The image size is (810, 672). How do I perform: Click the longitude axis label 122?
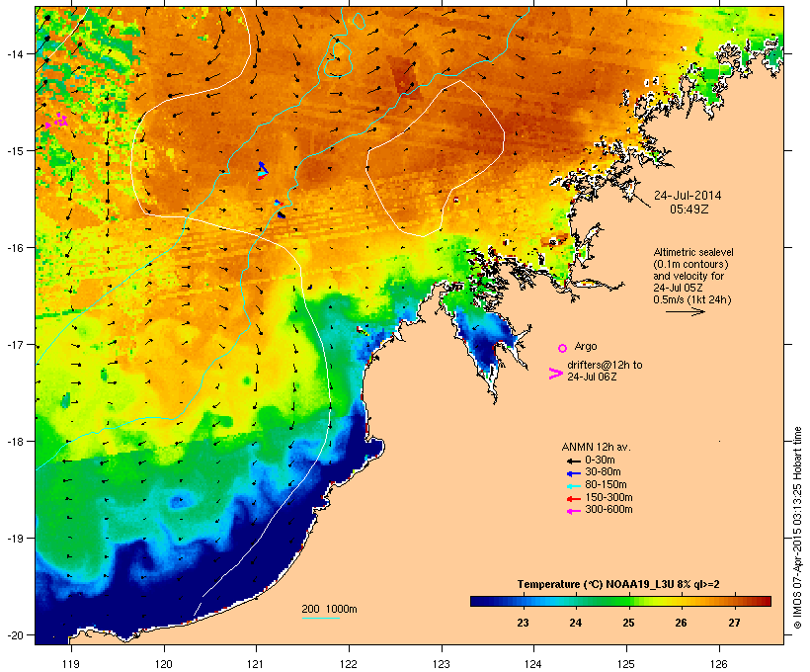tap(349, 664)
